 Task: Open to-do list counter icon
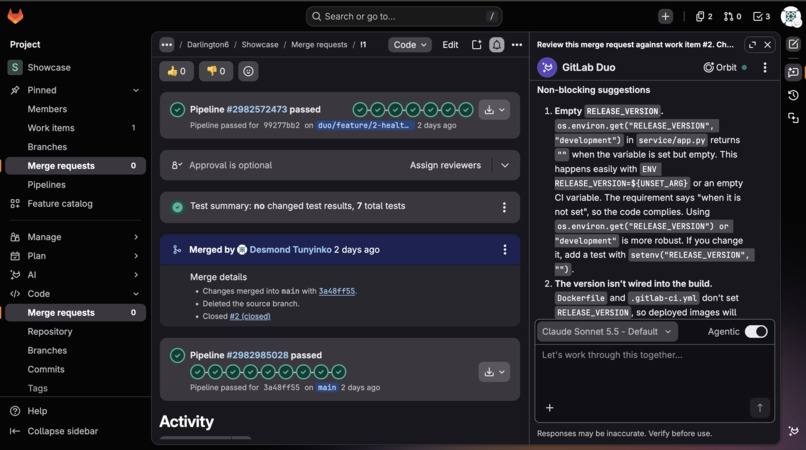click(761, 16)
